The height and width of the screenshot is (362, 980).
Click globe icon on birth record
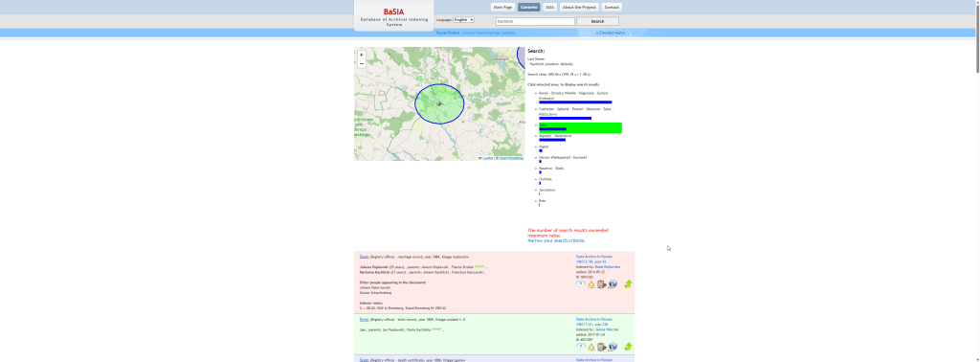click(x=612, y=347)
